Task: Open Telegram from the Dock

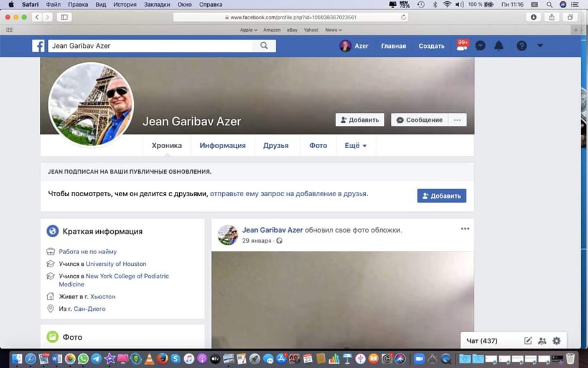Action: pyautogui.click(x=96, y=359)
